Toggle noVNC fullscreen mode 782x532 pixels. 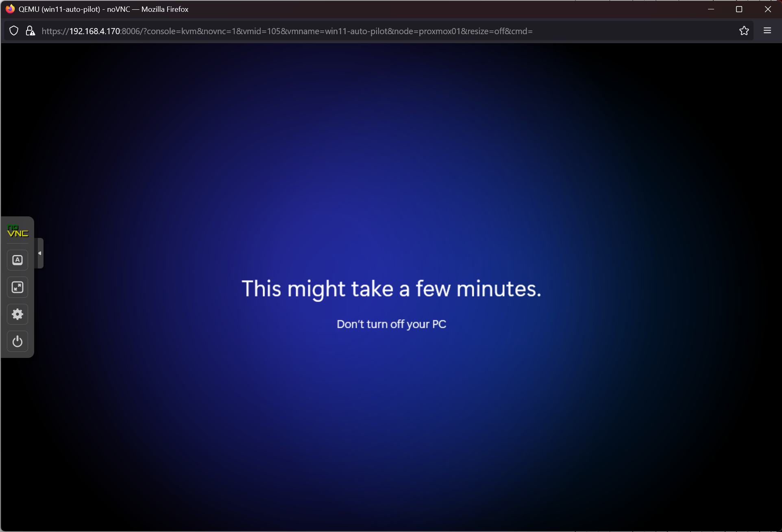(17, 287)
